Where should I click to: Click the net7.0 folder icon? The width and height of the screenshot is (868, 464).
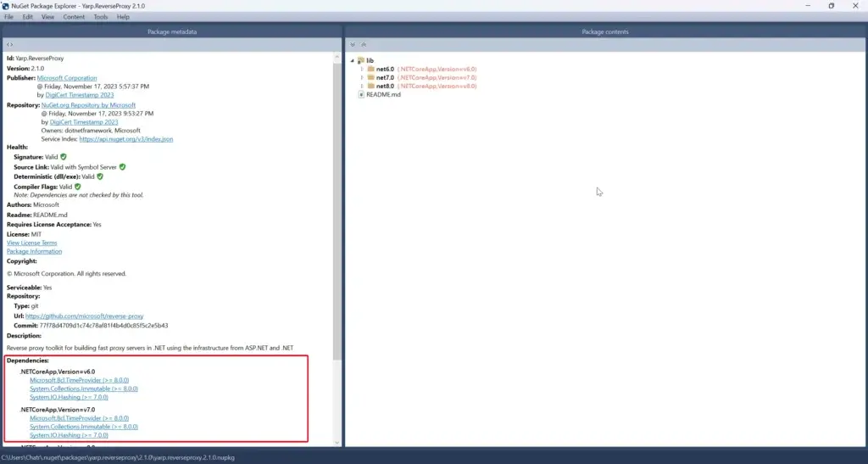371,77
